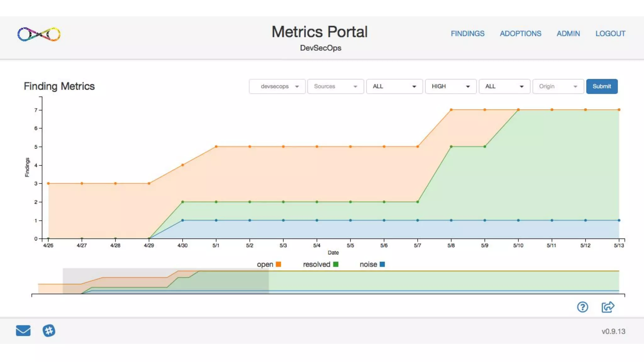This screenshot has height=362, width=644.
Task: Click the infinity loop logo
Action: [x=39, y=34]
